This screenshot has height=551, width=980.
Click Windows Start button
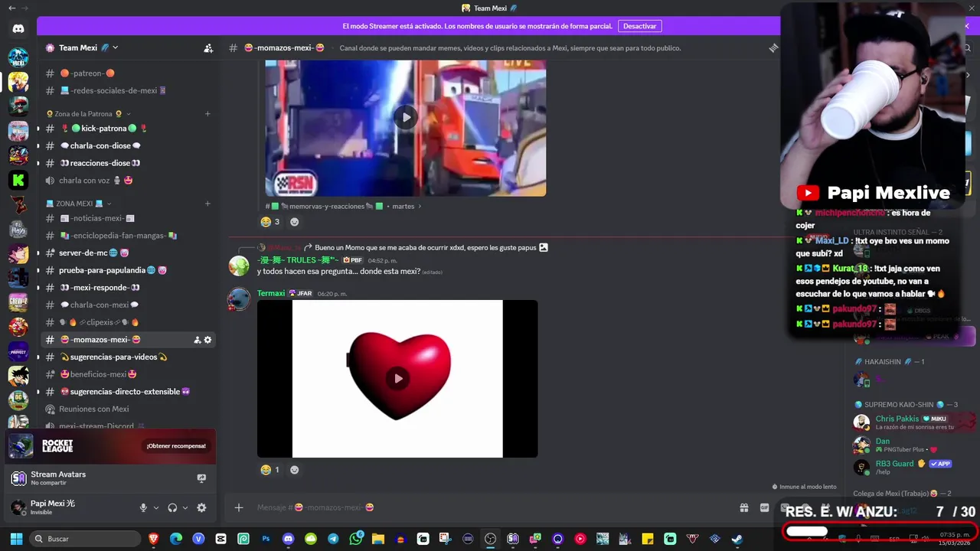point(15,539)
